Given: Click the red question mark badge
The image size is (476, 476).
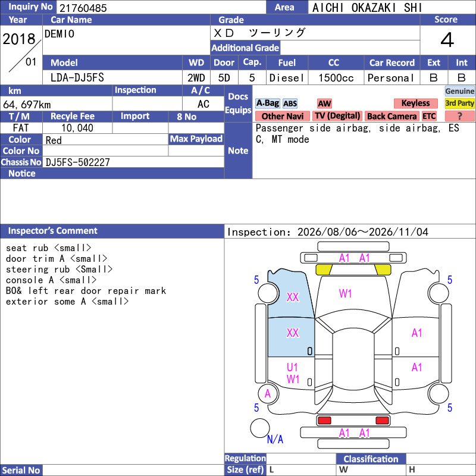Looking at the screenshot, I should pos(459,116).
